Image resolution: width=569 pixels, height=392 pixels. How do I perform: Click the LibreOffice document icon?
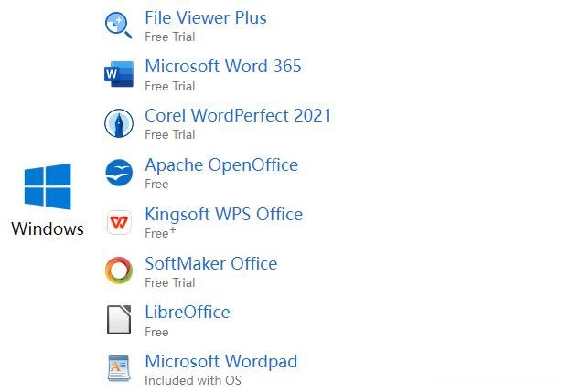[x=119, y=320]
